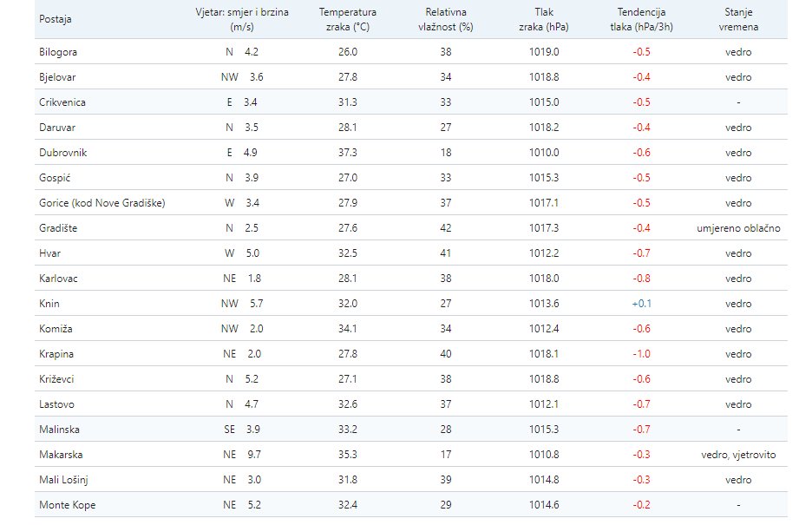Click the Tendencija tlaka column header
Image resolution: width=812 pixels, height=525 pixels.
click(641, 19)
